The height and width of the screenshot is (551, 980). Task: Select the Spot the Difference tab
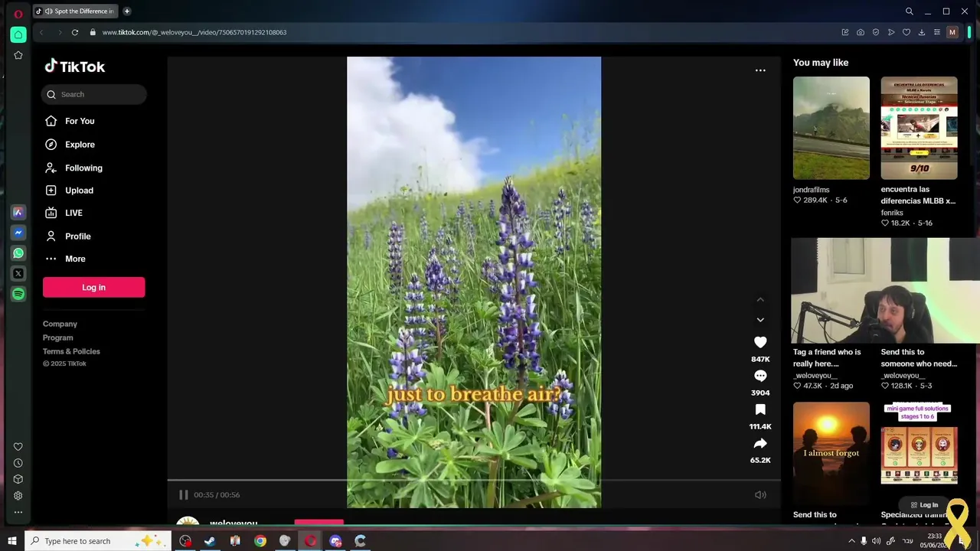(x=75, y=11)
